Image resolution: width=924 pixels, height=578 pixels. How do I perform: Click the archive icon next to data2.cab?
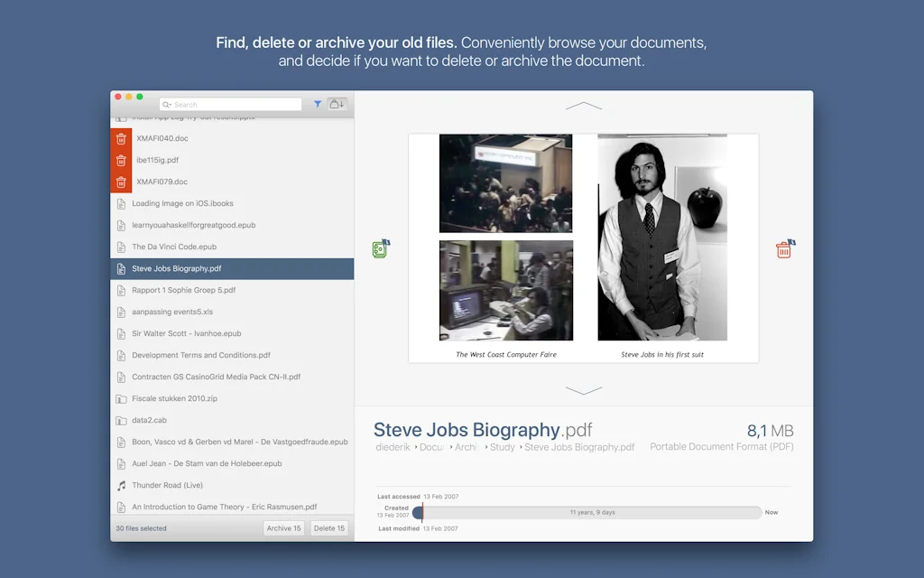pyautogui.click(x=121, y=421)
